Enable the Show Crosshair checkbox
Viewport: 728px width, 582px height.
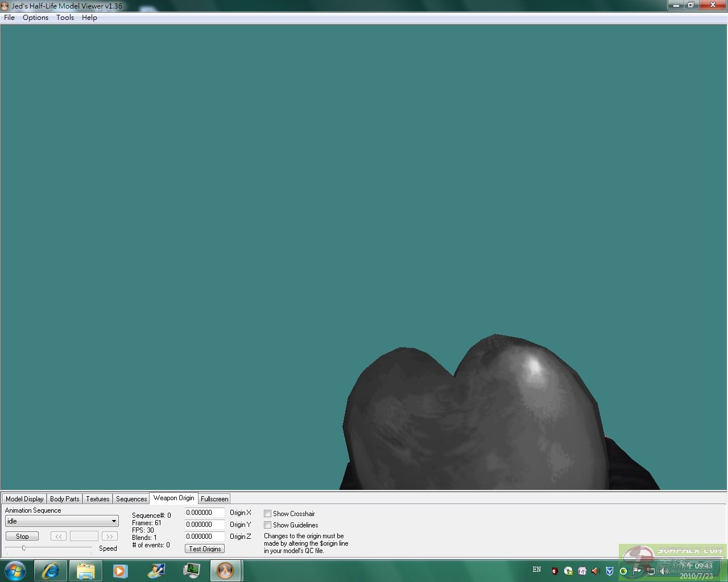point(267,514)
